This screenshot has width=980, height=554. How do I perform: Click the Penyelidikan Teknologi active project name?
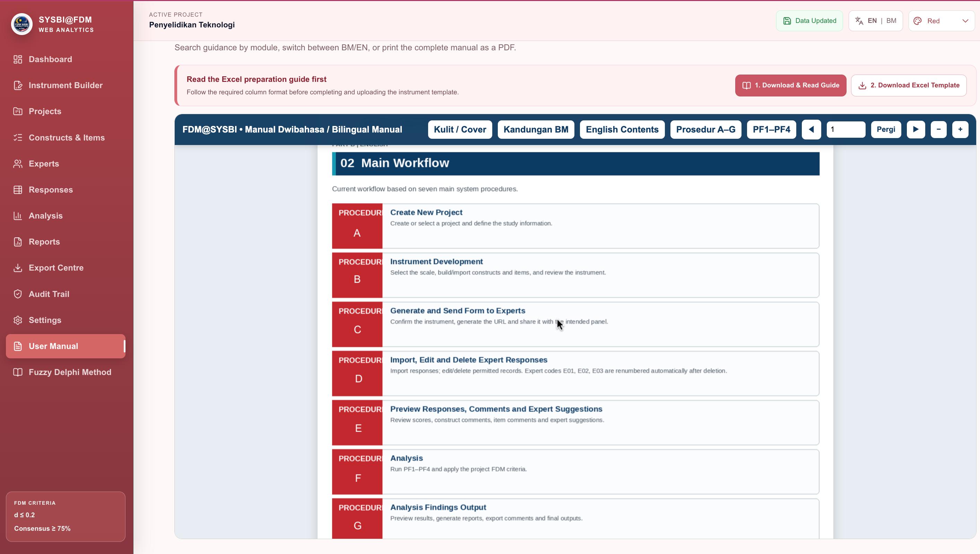(x=192, y=25)
